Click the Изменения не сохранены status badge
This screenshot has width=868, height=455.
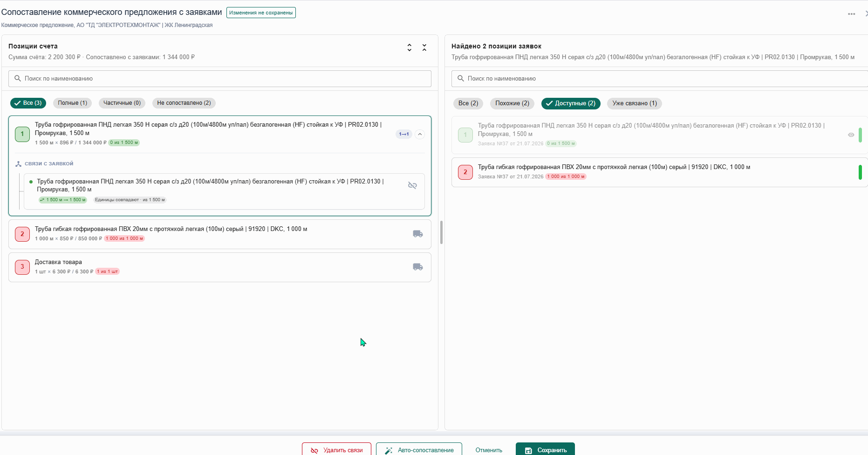(x=261, y=13)
